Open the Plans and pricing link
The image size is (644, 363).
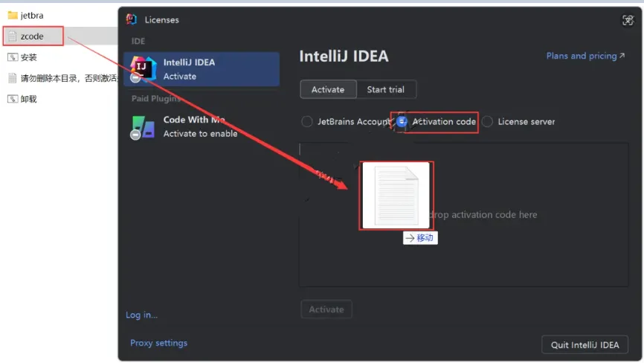[x=585, y=56]
